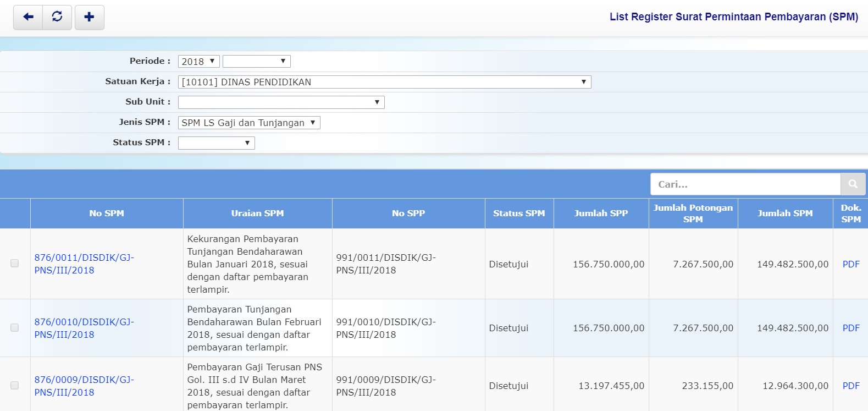Open PDF document for SPM 876/0011
The image size is (868, 411).
[x=851, y=264]
